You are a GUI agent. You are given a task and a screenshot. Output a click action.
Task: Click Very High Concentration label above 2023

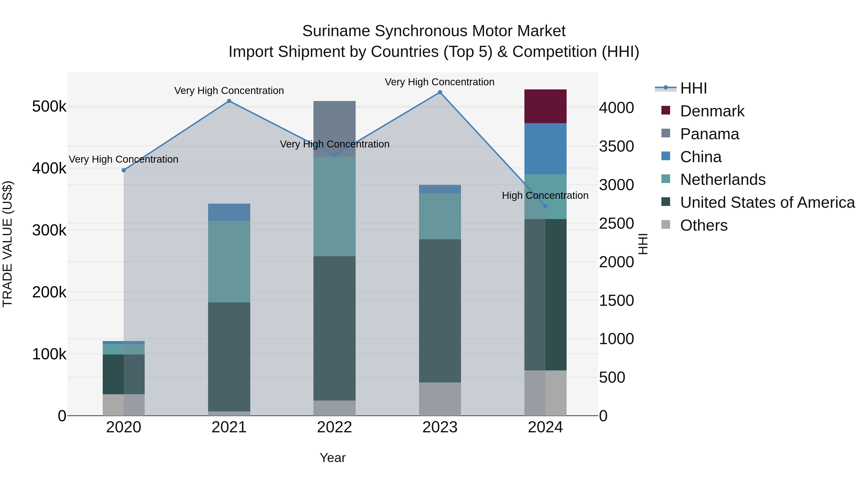tap(440, 82)
